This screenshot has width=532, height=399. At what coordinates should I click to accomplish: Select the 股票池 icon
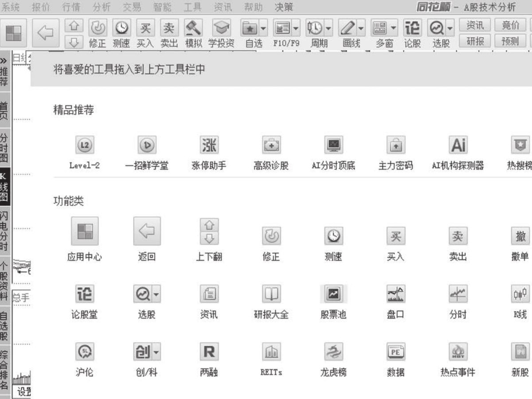[333, 294]
